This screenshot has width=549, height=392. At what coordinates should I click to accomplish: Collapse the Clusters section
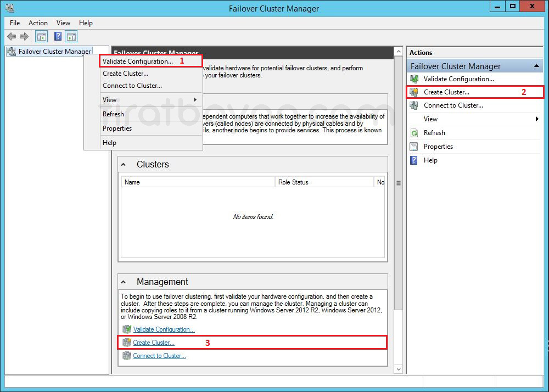[124, 165]
